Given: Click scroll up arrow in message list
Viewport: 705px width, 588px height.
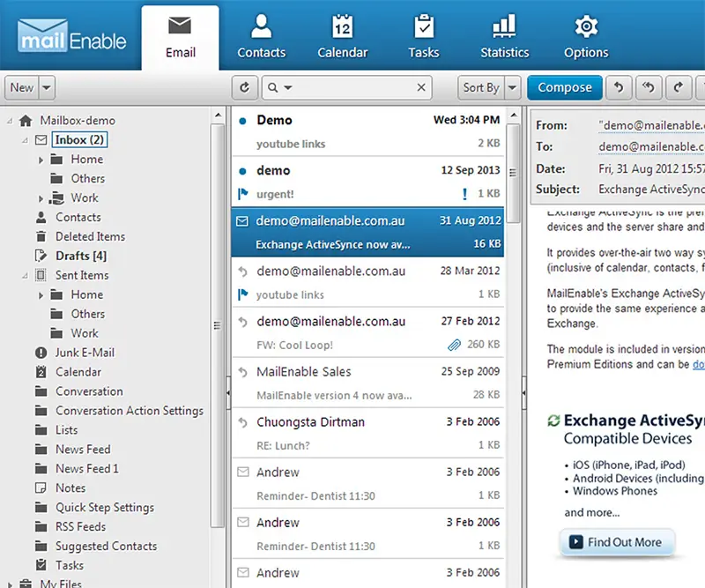Looking at the screenshot, I should pos(513,115).
